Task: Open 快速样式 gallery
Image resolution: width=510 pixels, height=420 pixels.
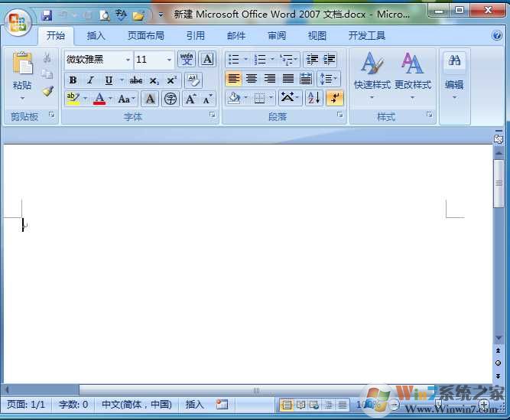Action: [x=372, y=76]
